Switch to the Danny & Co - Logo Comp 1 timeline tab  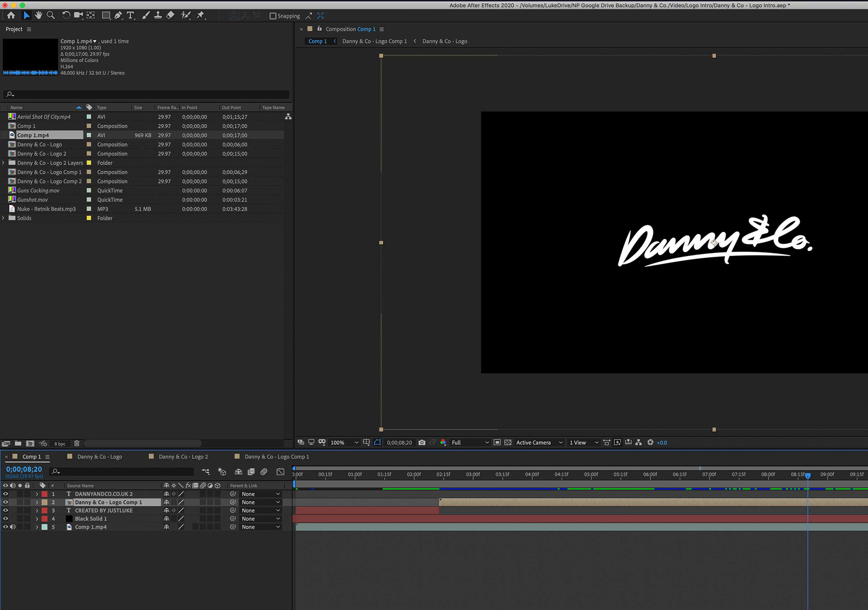click(x=277, y=457)
